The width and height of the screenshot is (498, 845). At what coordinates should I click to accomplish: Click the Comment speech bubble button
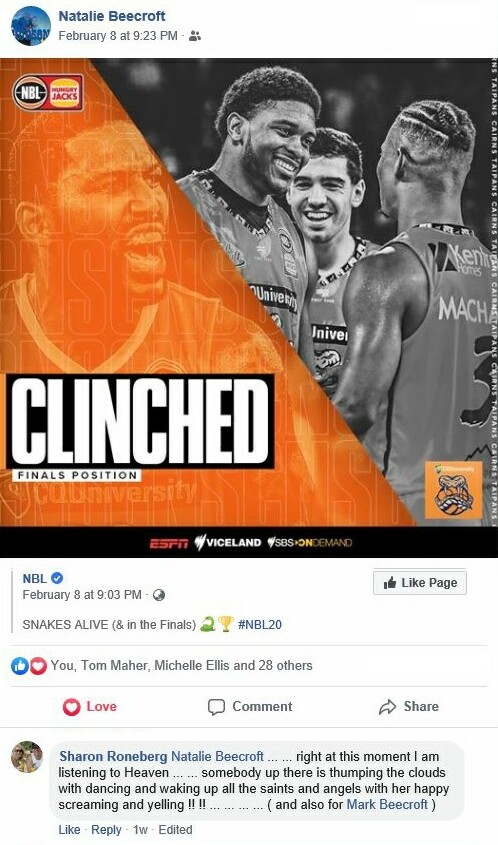pos(250,707)
